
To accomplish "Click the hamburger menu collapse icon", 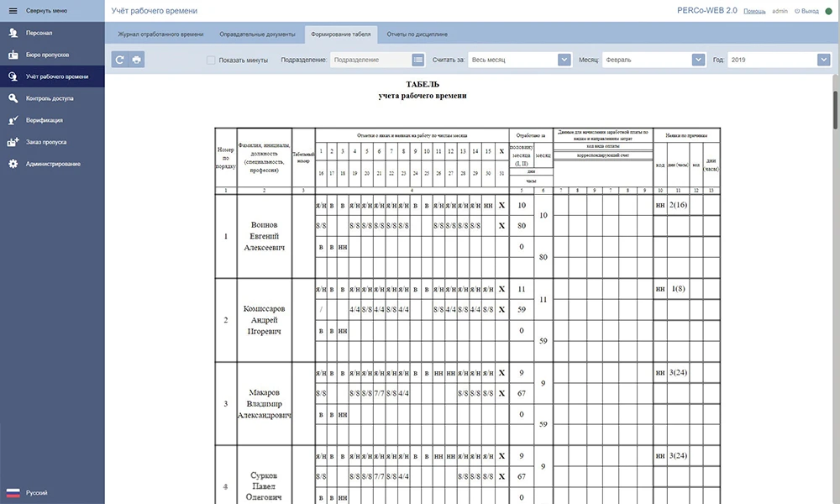I will pos(13,10).
